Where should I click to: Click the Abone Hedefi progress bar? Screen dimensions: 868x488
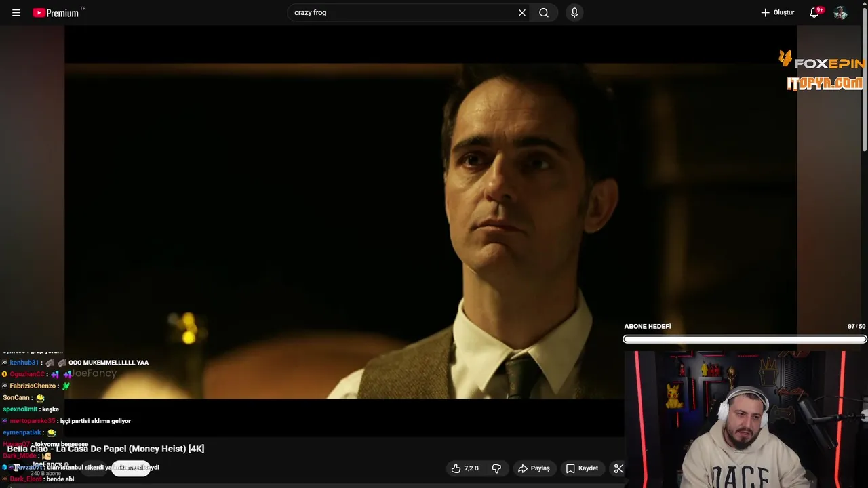[745, 339]
